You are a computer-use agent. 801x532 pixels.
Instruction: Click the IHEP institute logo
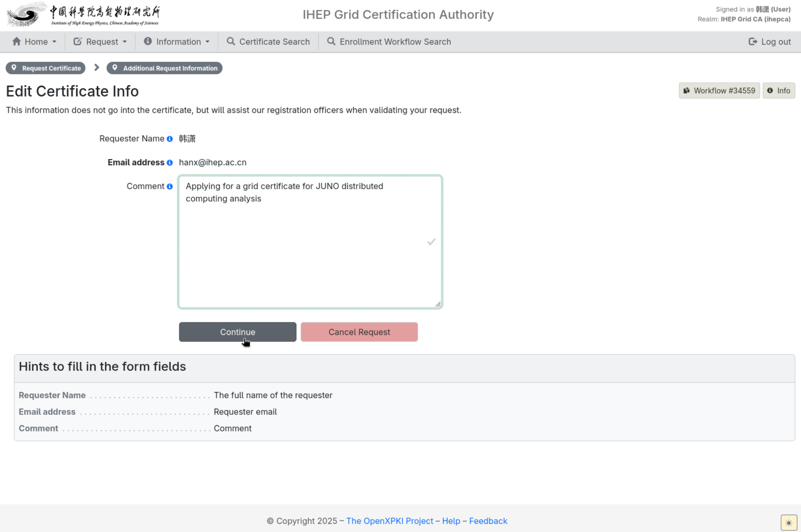pos(83,14)
